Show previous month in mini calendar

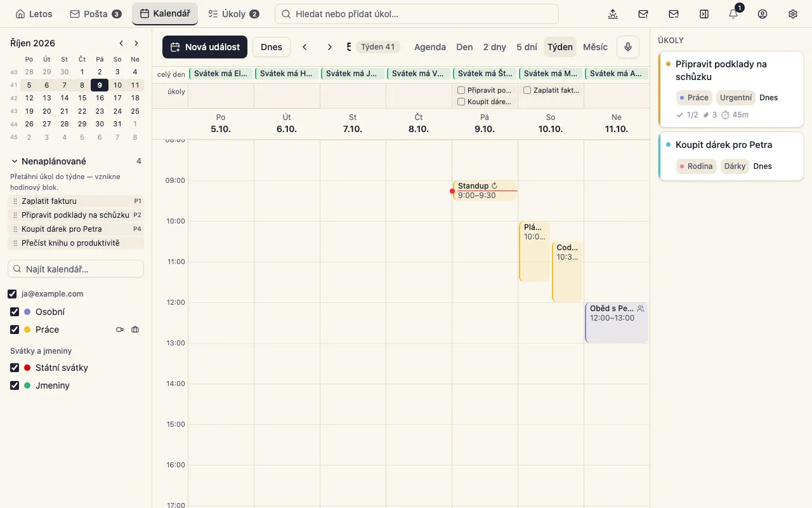pos(121,43)
